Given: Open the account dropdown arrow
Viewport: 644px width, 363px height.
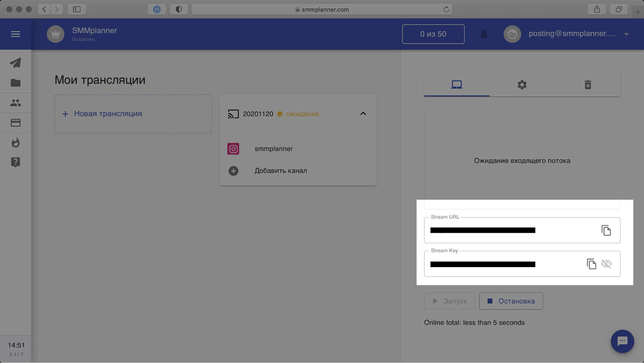Looking at the screenshot, I should point(626,34).
